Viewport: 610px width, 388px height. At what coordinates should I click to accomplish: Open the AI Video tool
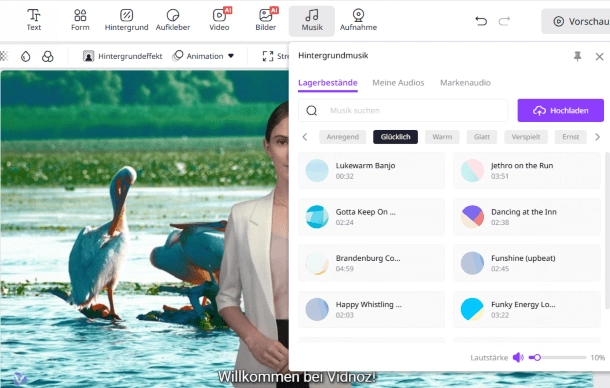point(219,20)
